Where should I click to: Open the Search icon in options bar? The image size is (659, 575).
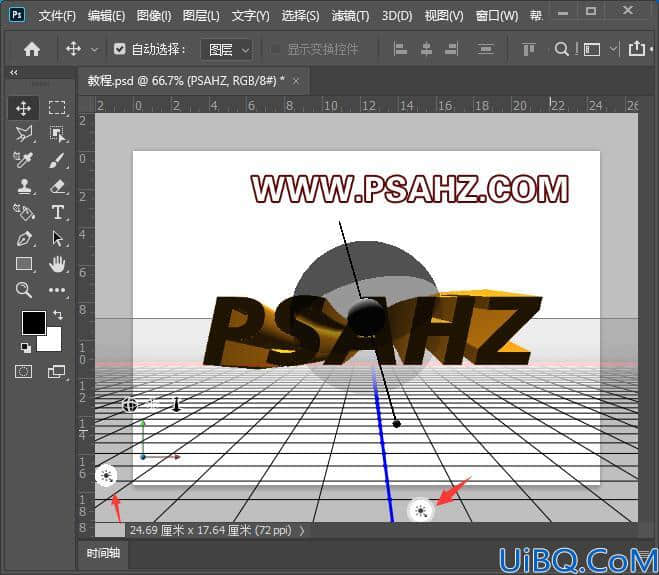561,49
